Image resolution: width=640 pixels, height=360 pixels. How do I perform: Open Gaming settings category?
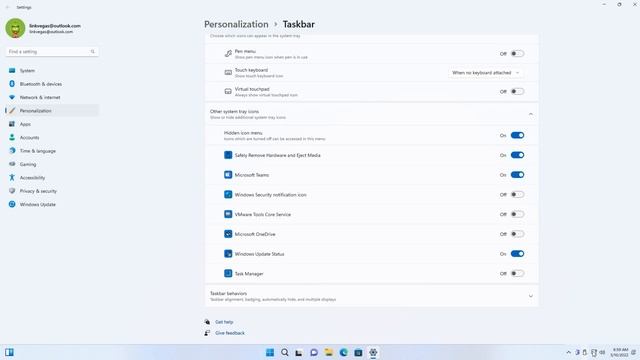coord(52,164)
